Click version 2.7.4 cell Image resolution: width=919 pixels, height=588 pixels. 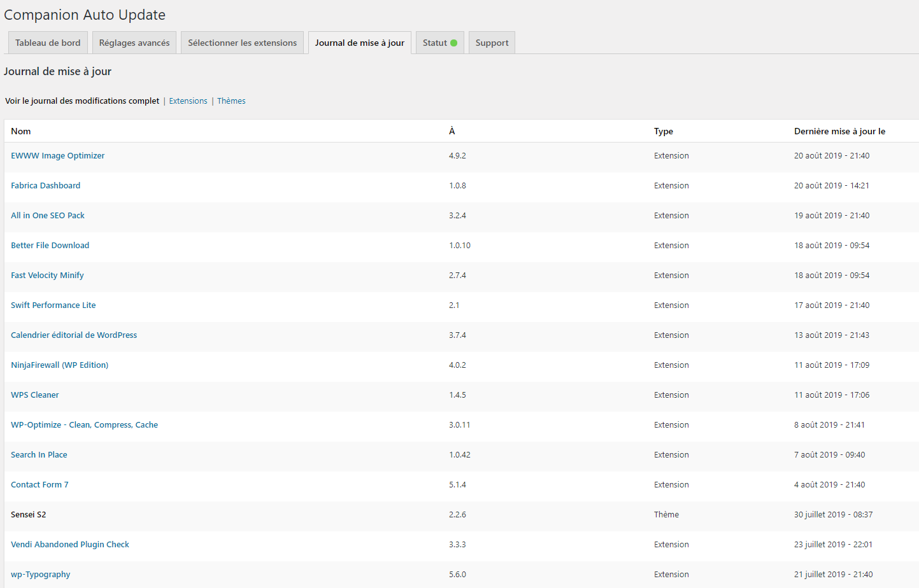(x=457, y=275)
